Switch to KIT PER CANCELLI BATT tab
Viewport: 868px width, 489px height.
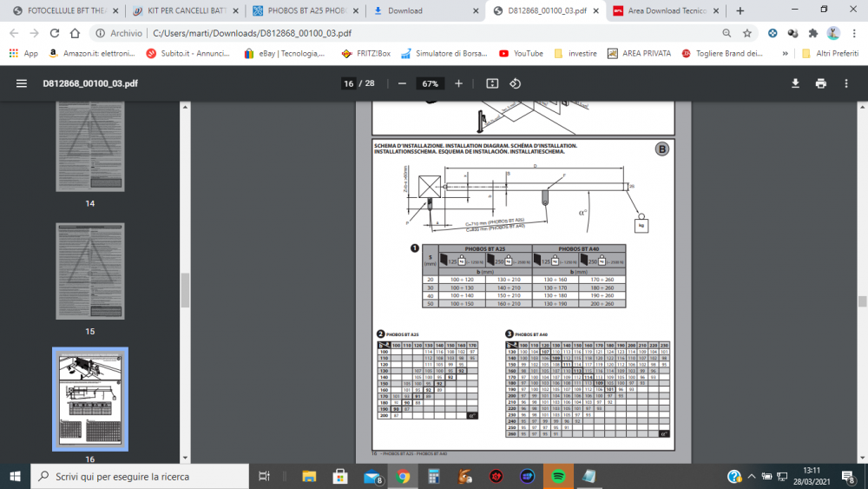click(x=186, y=10)
